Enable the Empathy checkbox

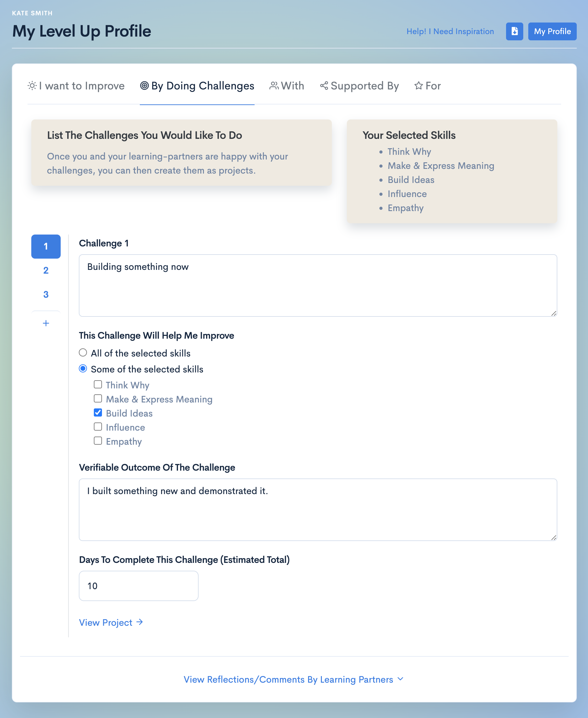tap(98, 441)
